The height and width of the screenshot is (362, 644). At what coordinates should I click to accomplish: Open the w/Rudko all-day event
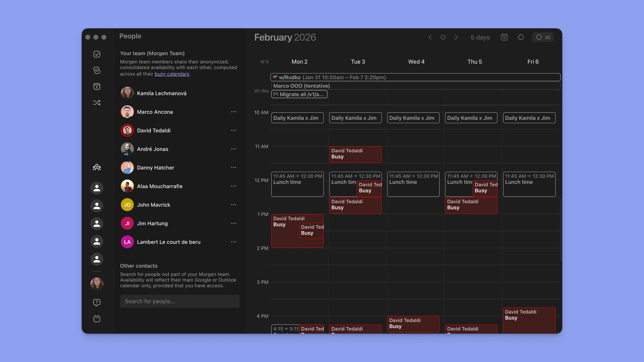pos(415,77)
